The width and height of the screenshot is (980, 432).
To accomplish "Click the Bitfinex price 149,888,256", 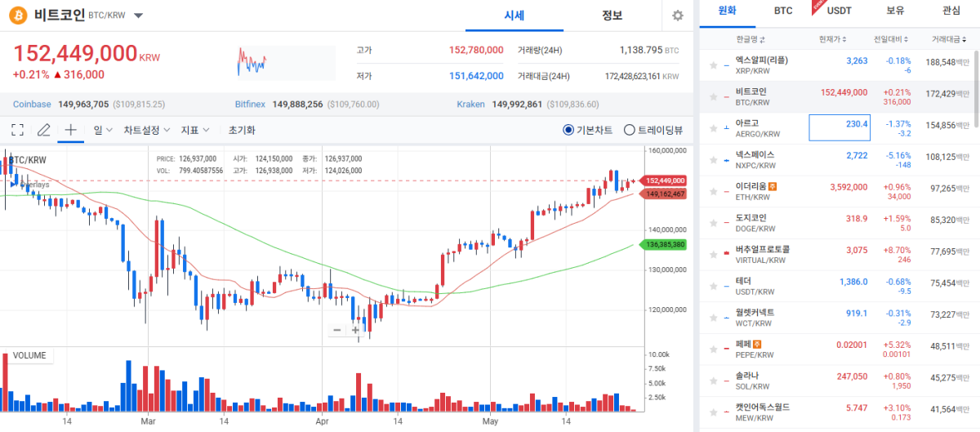I will (297, 104).
